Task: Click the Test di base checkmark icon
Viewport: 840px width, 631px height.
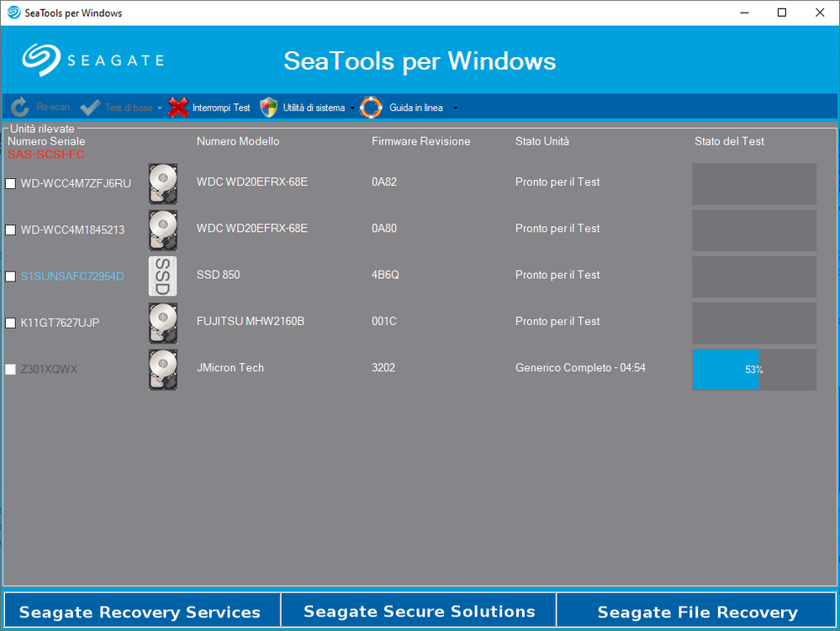Action: click(89, 107)
